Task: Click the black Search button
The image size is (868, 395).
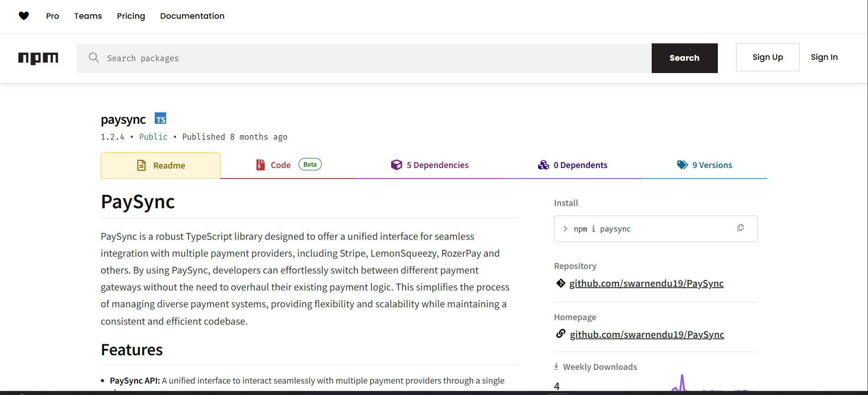Action: coord(685,58)
